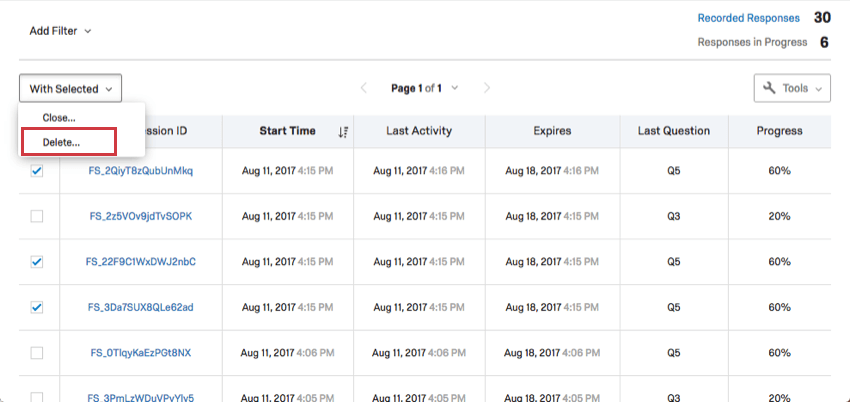
Task: Open the Add Filter dropdown
Action: click(60, 30)
